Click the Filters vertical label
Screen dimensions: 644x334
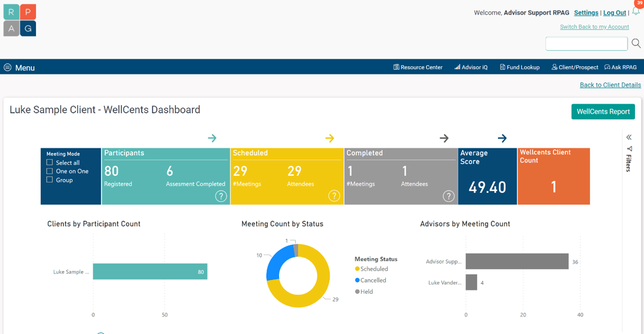629,163
